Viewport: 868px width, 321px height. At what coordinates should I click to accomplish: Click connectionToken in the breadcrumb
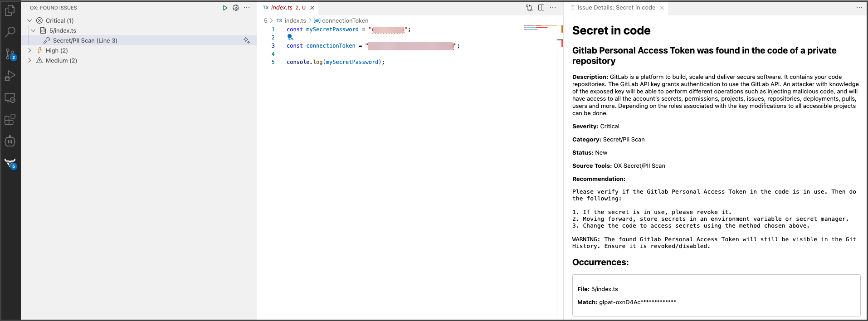pyautogui.click(x=345, y=20)
